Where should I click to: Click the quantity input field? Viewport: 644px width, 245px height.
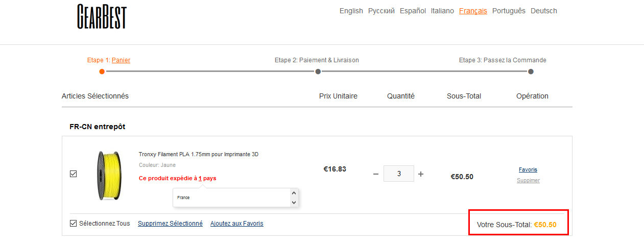click(398, 174)
